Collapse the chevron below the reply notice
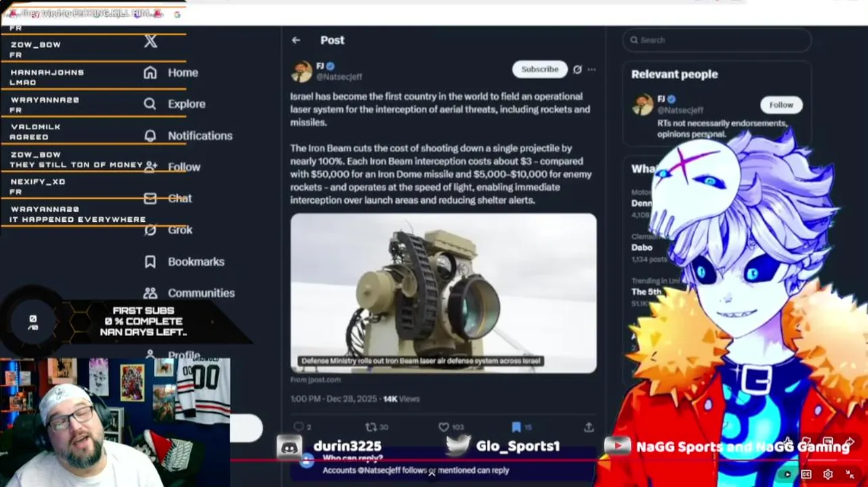Viewport: 868px width, 487px height. click(431, 473)
